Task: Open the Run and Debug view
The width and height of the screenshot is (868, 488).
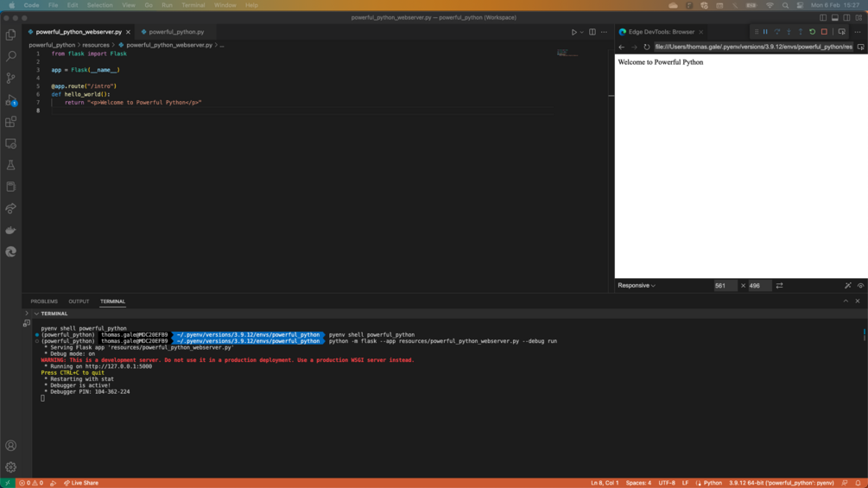Action: (x=10, y=100)
